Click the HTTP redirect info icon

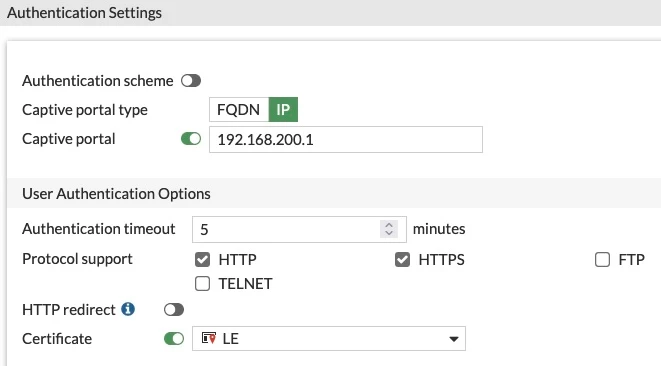click(x=128, y=309)
